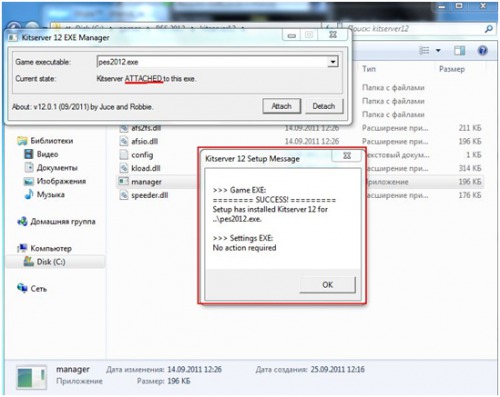
Task: Select Disk (C:) in the navigation pane
Action: coord(51,262)
